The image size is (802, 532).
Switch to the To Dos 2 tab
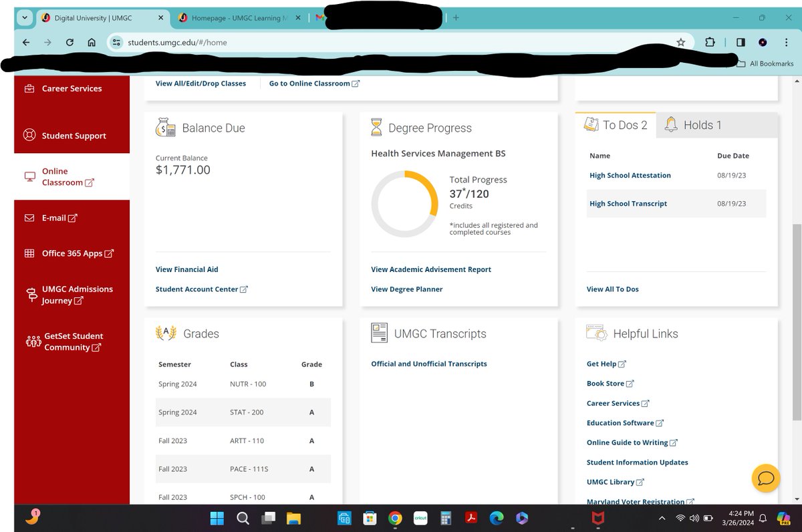click(x=616, y=125)
